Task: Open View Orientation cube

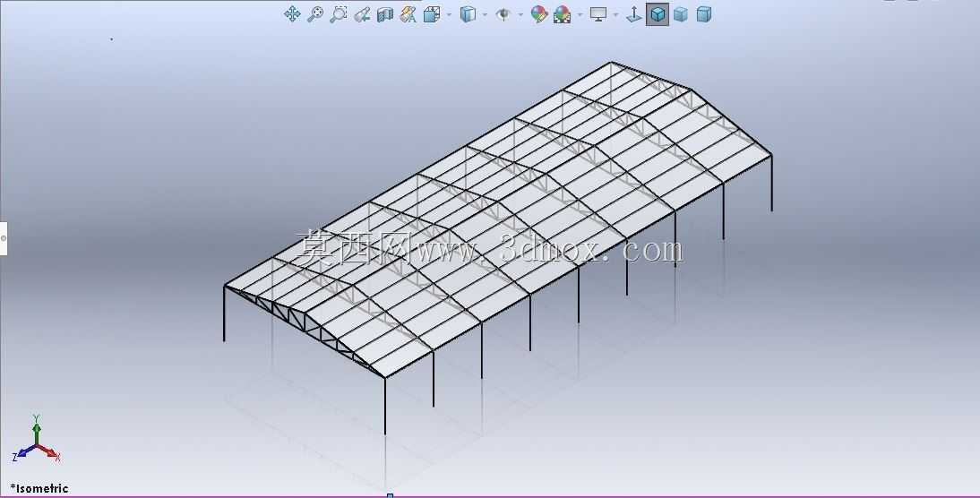Action: [432, 13]
